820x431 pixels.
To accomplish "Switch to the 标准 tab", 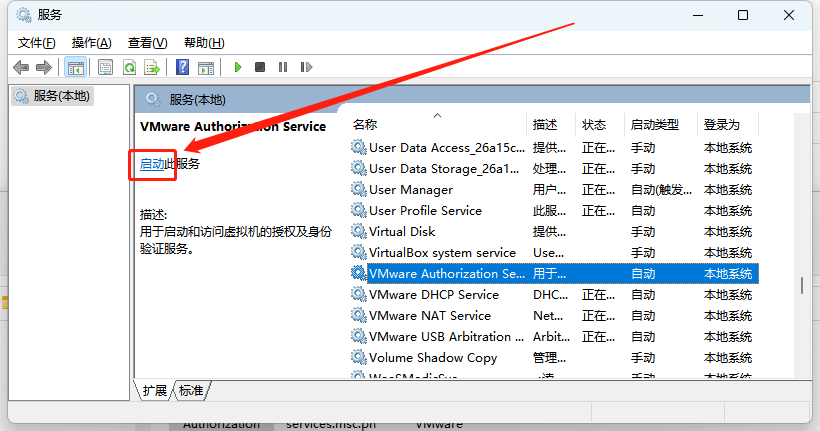I will pos(191,391).
